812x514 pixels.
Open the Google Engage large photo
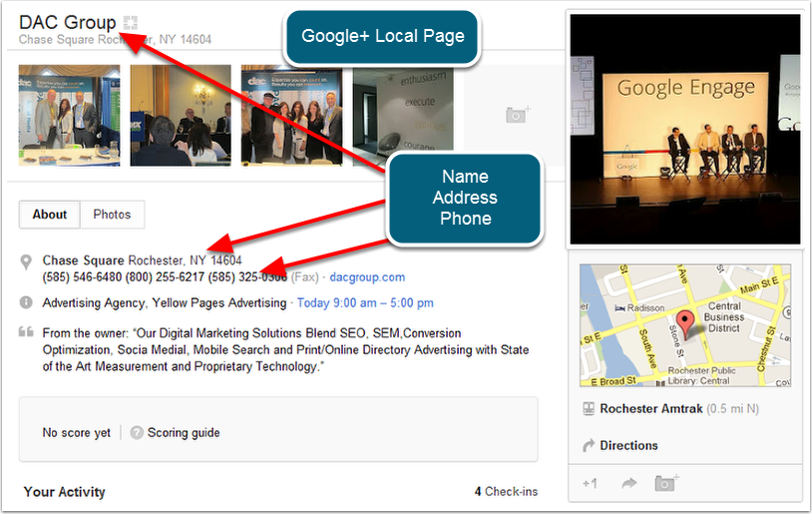click(x=685, y=129)
